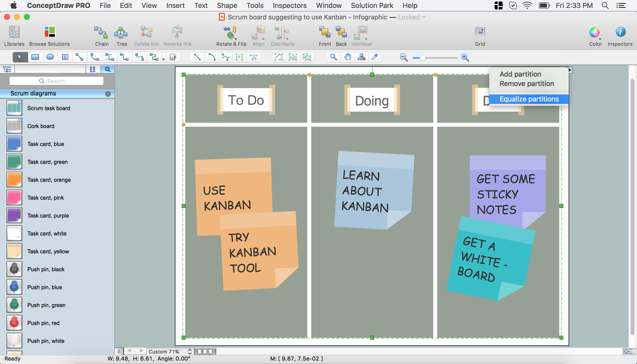The width and height of the screenshot is (637, 364).
Task: Open the Apple menu
Action: [x=14, y=5]
